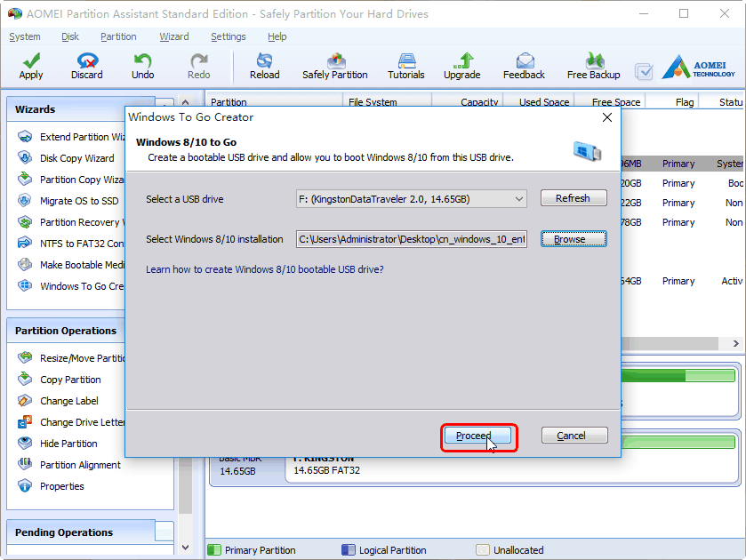Click the Flag column header
The image size is (746, 560).
click(672, 102)
